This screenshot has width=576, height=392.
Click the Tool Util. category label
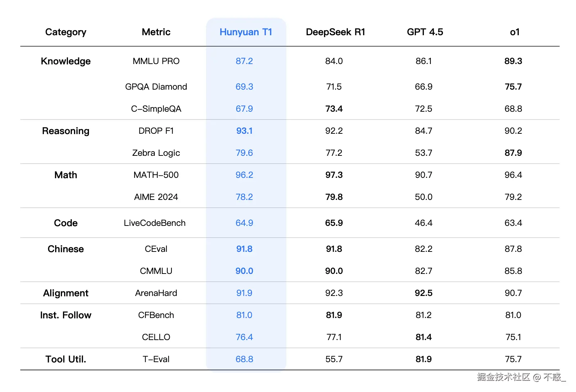tap(66, 359)
